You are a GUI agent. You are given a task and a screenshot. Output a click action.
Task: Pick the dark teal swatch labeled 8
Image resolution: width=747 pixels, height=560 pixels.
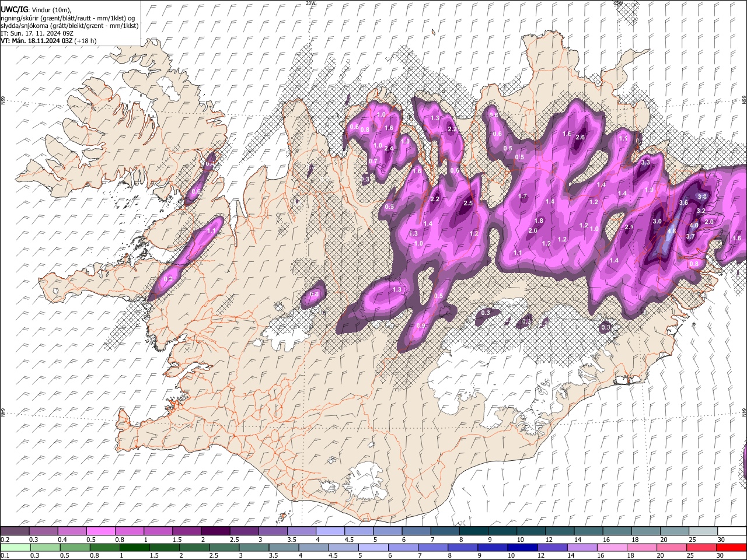tap(474, 531)
